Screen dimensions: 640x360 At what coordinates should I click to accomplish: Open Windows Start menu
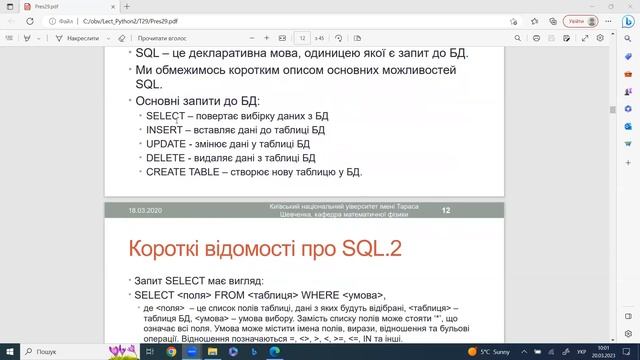coord(10,351)
